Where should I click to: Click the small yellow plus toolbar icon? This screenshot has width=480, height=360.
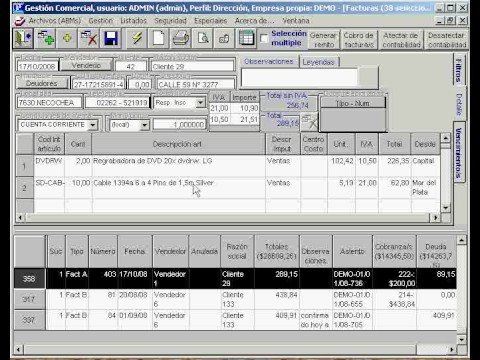[x=67, y=38]
